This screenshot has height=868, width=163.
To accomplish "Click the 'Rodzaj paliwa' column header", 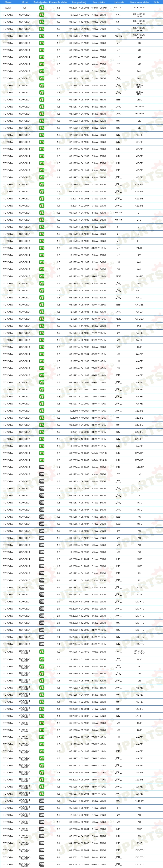I will click(40, 2).
